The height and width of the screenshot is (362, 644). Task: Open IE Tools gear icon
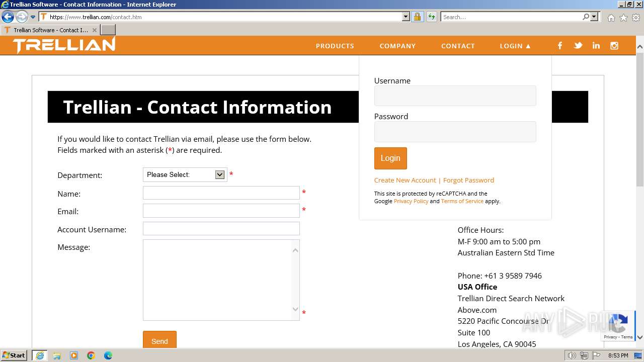click(636, 18)
